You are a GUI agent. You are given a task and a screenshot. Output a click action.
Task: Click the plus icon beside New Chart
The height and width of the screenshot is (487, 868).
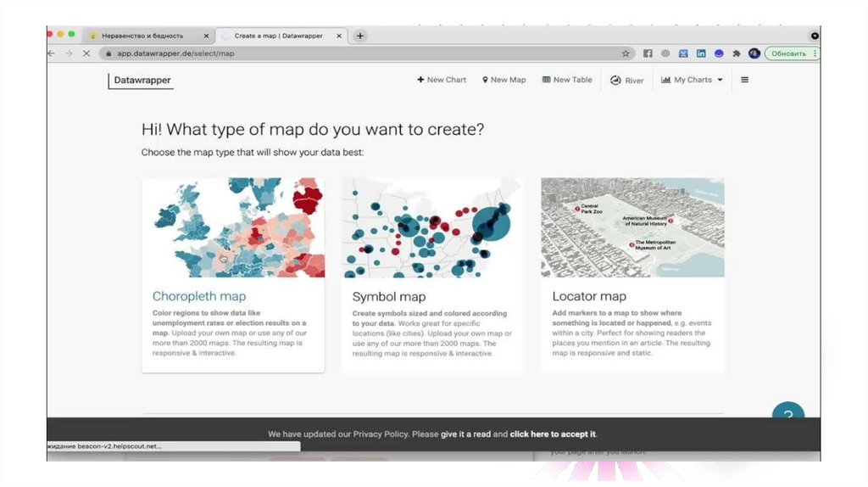(x=420, y=80)
